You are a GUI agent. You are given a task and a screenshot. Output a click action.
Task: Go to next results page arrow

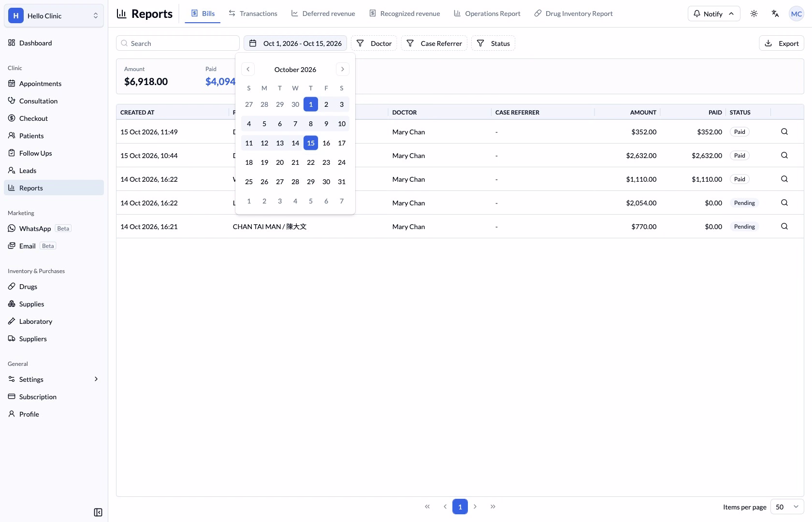coord(475,507)
